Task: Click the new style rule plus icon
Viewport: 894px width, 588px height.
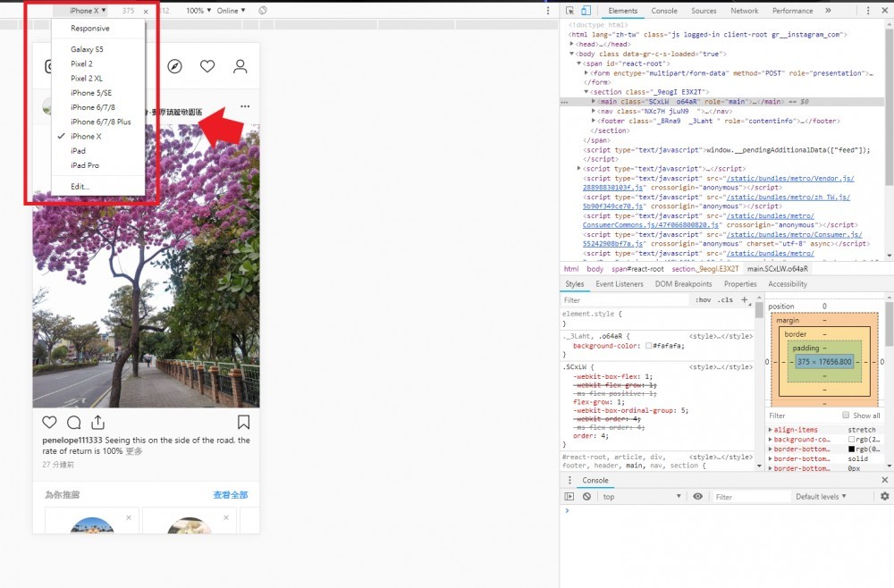Action: tap(744, 299)
